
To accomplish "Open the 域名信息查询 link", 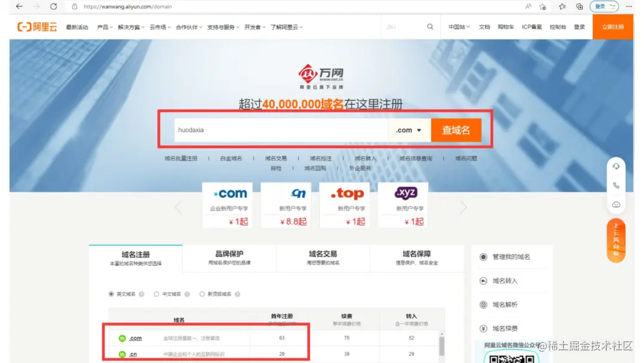I will point(416,158).
